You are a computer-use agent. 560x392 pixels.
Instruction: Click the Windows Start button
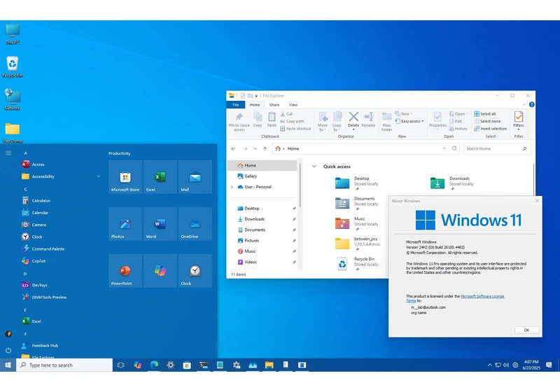tap(8, 365)
